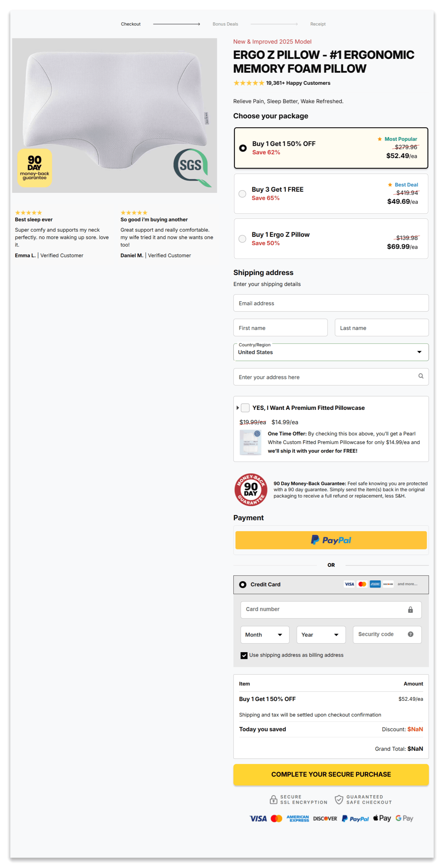Click the main pillow product image
This screenshot has width=444, height=868.
(x=115, y=116)
